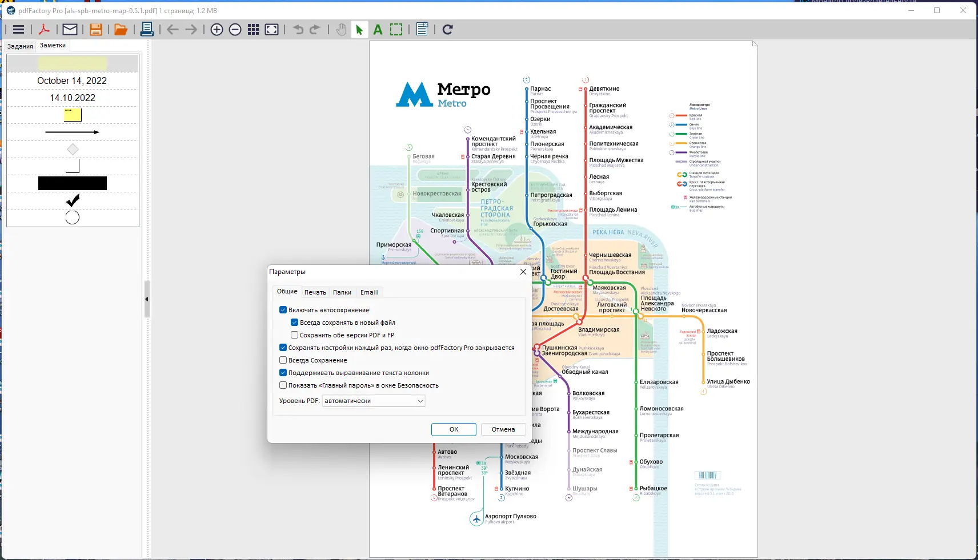This screenshot has width=978, height=560.
Task: Toggle 'Включить автосохранение' checkbox
Action: pos(283,310)
